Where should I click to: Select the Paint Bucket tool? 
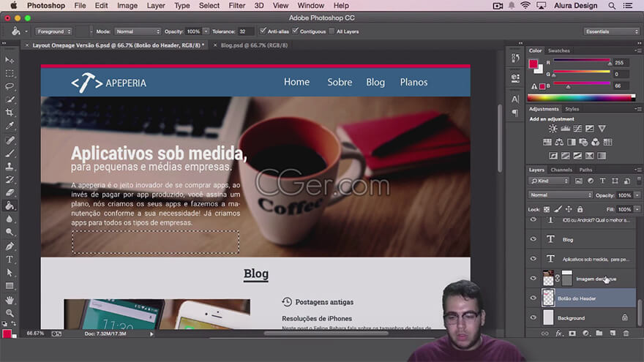(10, 205)
